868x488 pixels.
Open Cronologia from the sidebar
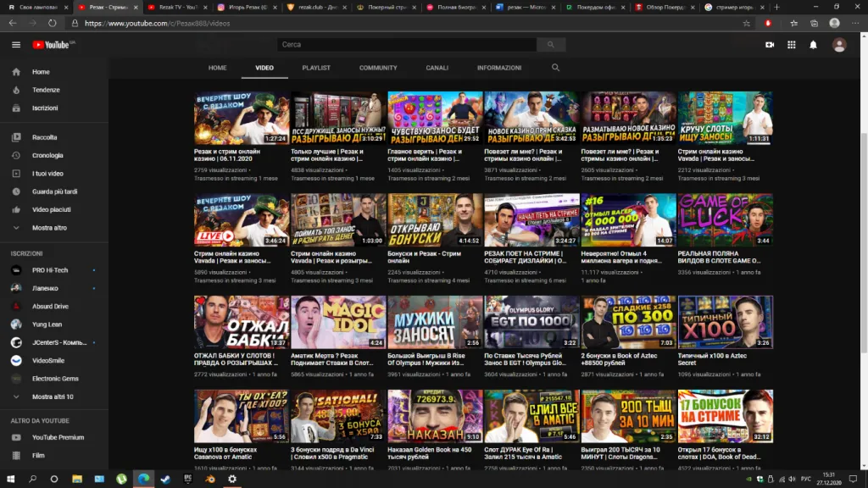coord(47,155)
